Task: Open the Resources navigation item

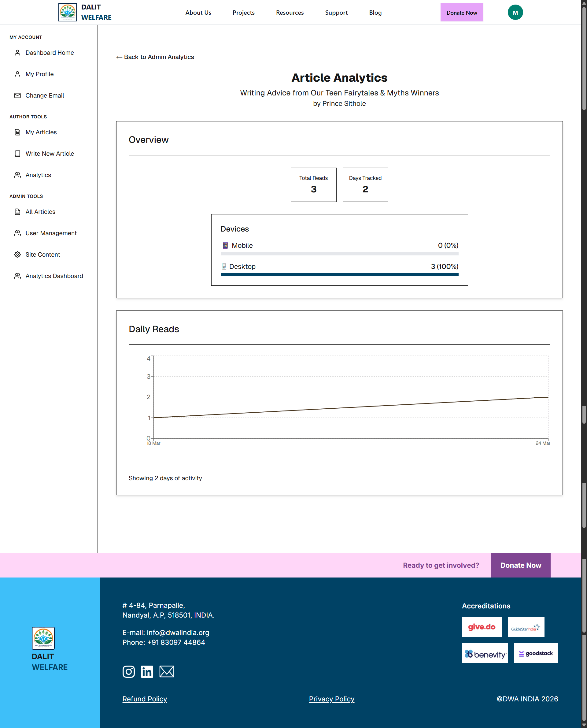Action: (290, 12)
